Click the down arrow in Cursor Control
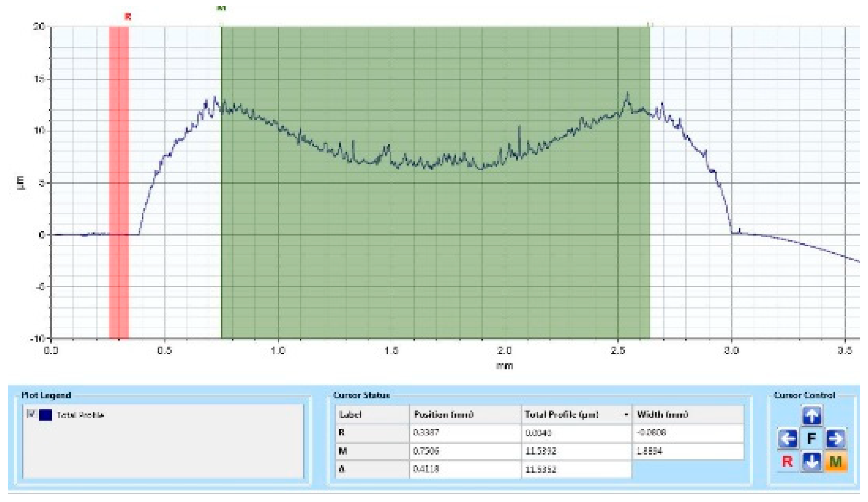Screen dimensions: 868x502 click(812, 462)
